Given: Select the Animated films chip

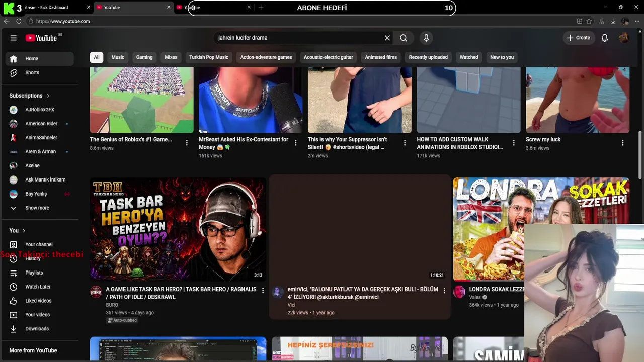Looking at the screenshot, I should [381, 57].
